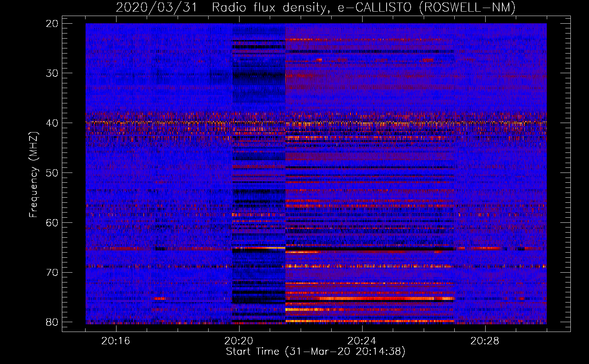Image resolution: width=589 pixels, height=364 pixels.
Task: Click the time tick label '20:24'
Action: point(362,341)
